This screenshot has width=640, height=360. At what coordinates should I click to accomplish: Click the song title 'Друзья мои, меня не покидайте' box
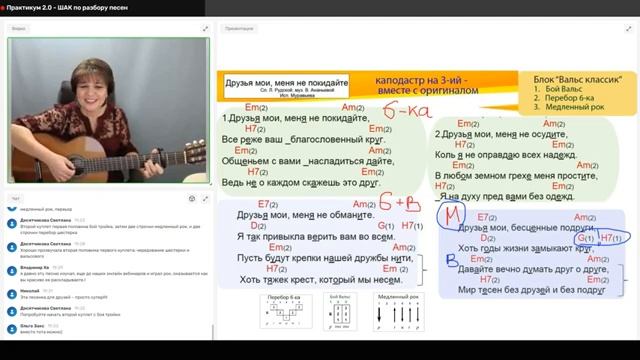point(287,86)
